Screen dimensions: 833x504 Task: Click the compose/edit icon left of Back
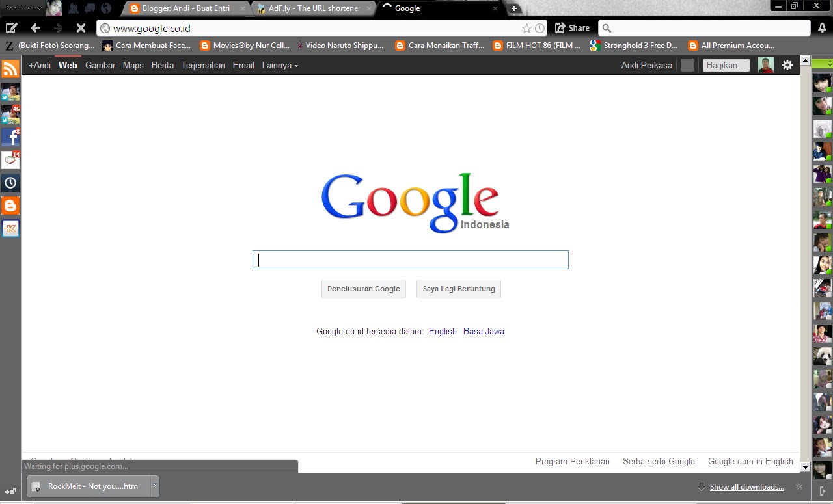click(11, 28)
